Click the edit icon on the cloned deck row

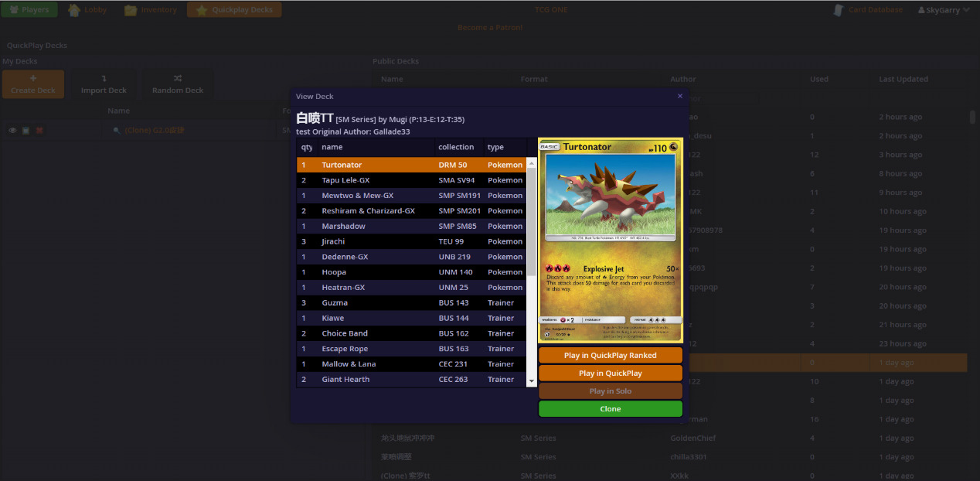pos(26,131)
